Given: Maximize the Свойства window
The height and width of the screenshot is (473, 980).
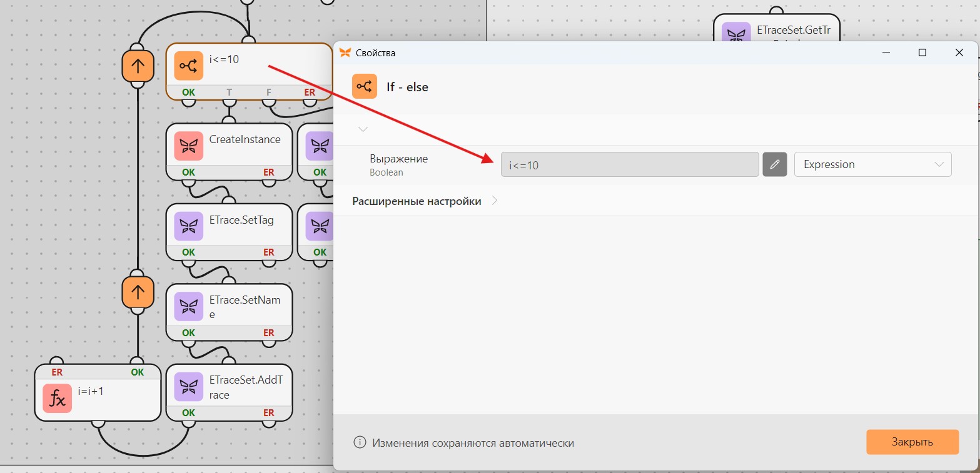Looking at the screenshot, I should pos(922,52).
